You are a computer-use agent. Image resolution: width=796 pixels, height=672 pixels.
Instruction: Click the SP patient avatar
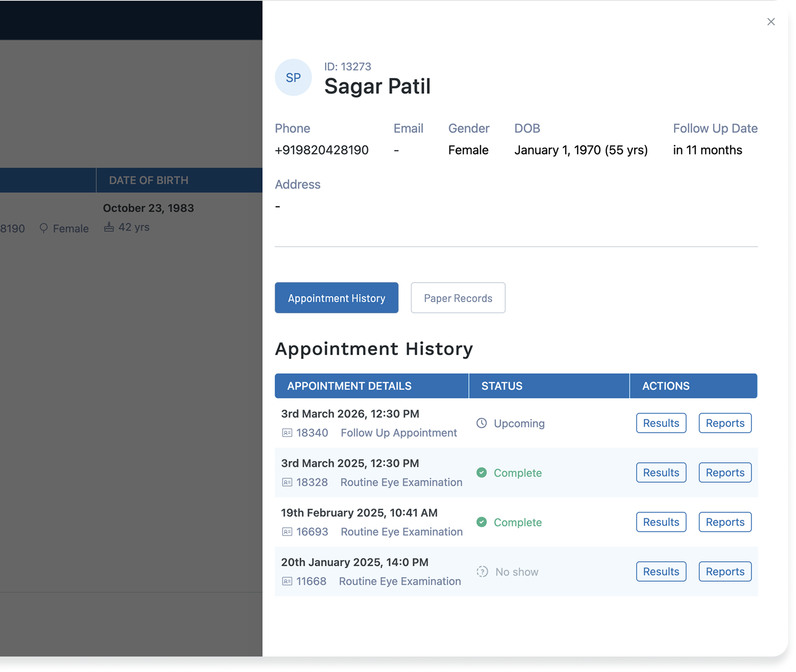294,77
